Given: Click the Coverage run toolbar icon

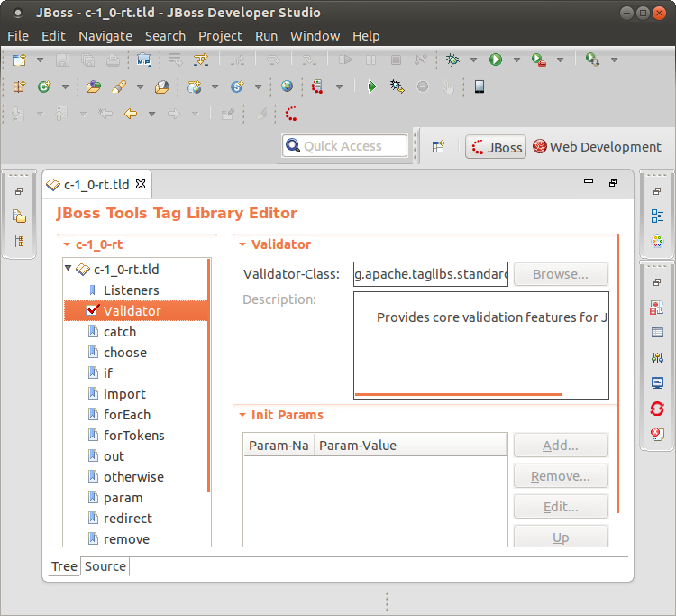Looking at the screenshot, I should pyautogui.click(x=592, y=60).
